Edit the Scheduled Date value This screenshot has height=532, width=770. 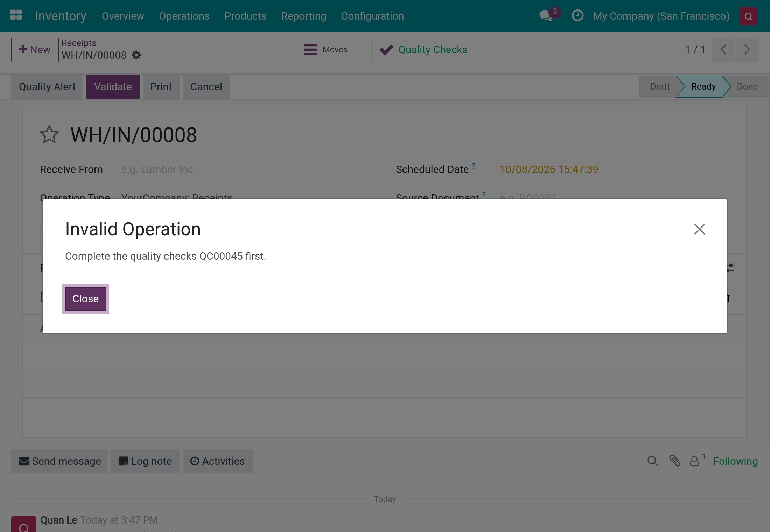[x=549, y=169]
